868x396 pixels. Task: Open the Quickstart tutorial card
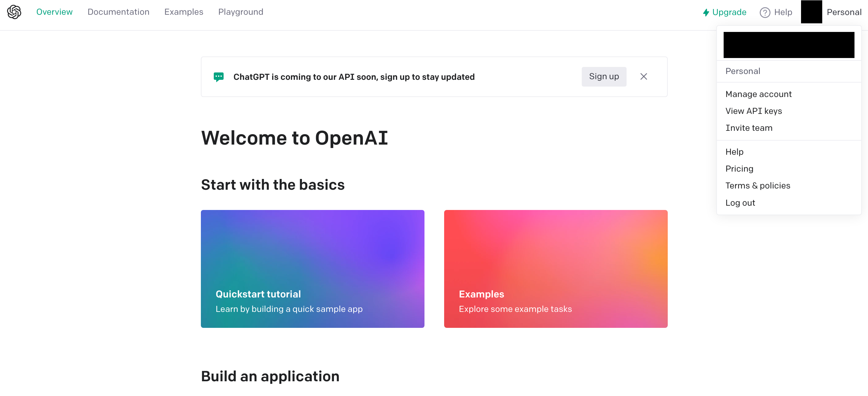point(312,268)
